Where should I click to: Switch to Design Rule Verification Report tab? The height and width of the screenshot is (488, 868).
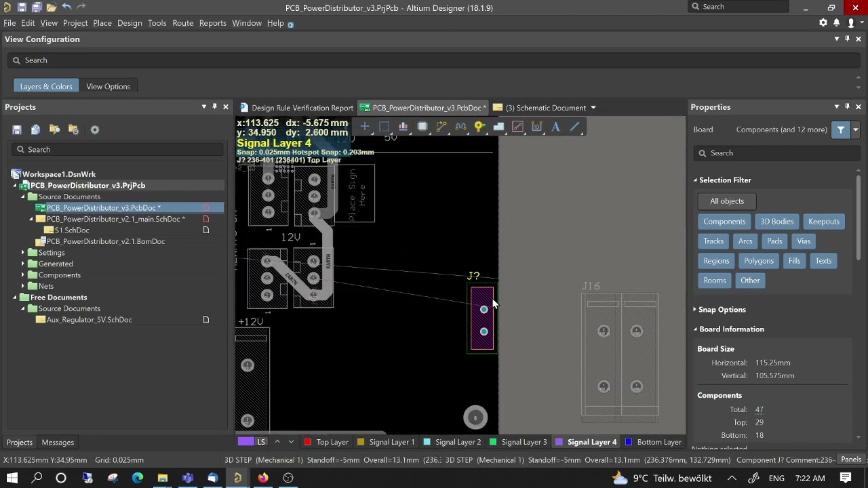[x=297, y=108]
